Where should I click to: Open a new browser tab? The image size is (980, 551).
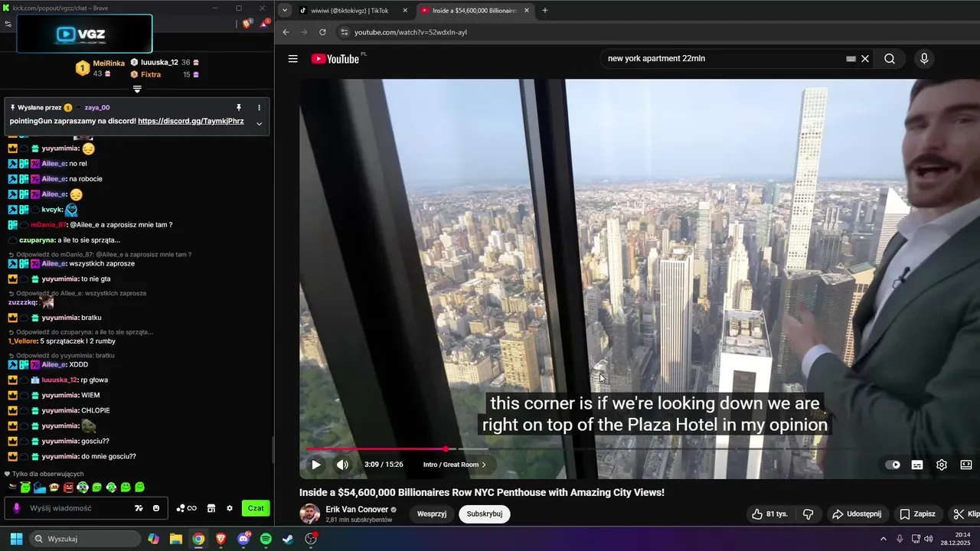pyautogui.click(x=545, y=11)
